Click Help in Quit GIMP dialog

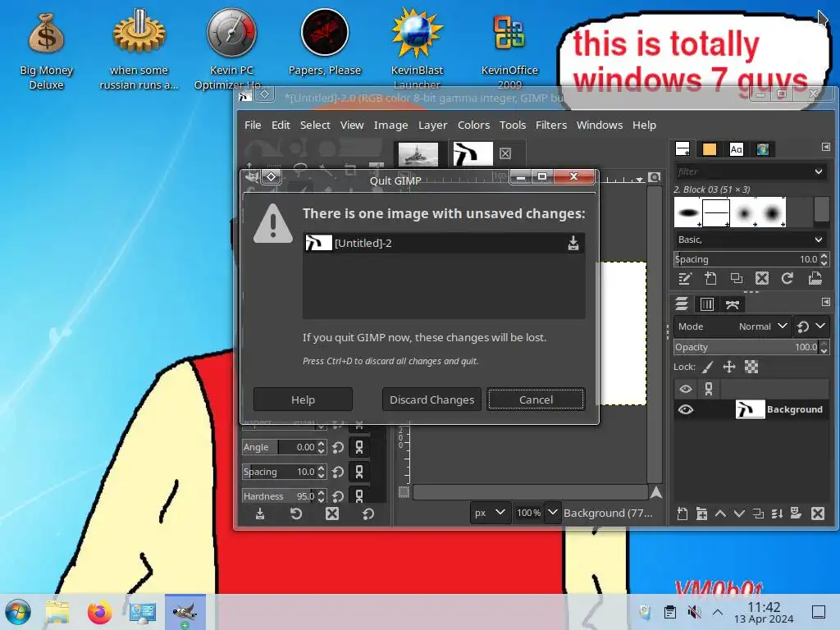303,399
